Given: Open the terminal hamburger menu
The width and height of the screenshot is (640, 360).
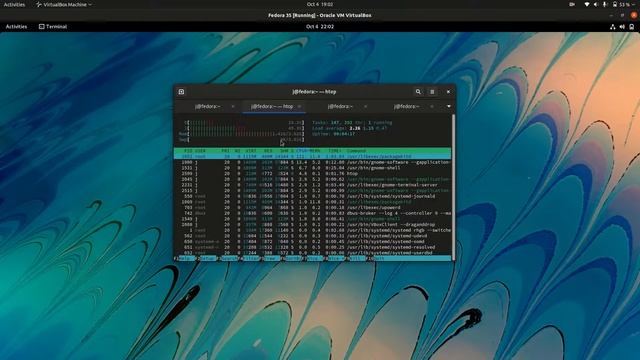Looking at the screenshot, I should [432, 92].
